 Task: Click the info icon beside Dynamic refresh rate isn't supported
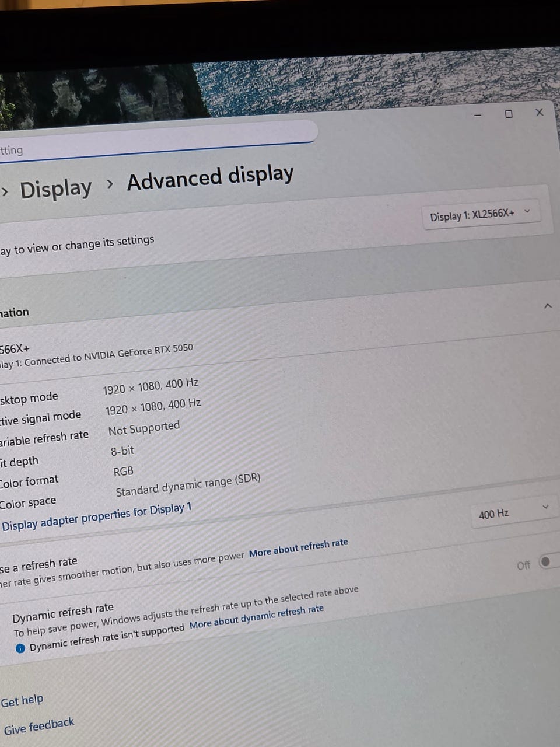(20, 648)
